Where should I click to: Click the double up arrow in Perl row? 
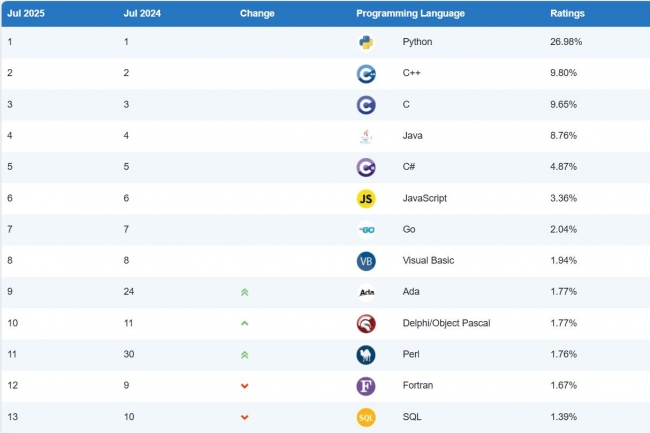[x=245, y=355]
